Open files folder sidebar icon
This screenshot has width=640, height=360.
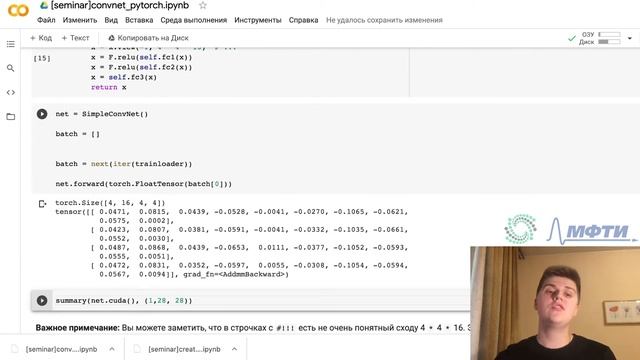[11, 117]
